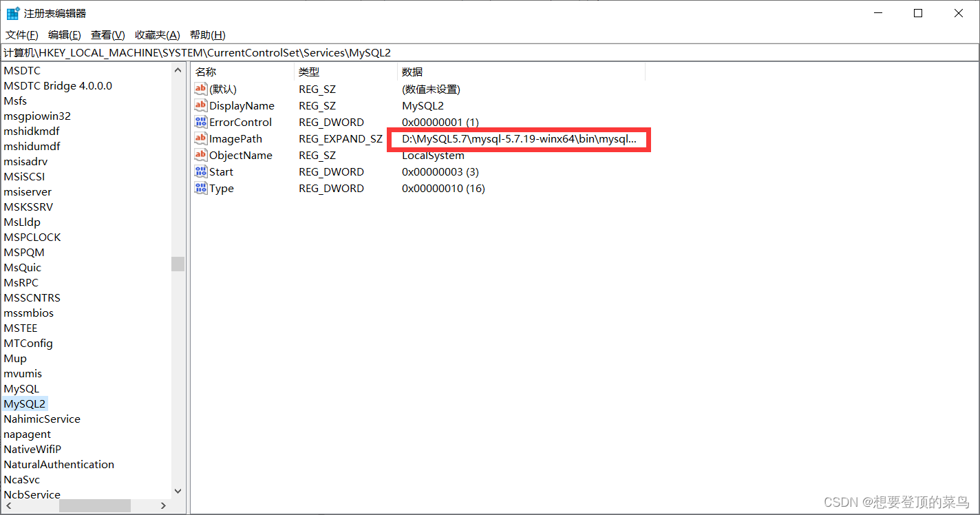
Task: Click the ImagePath value name
Action: tap(235, 138)
